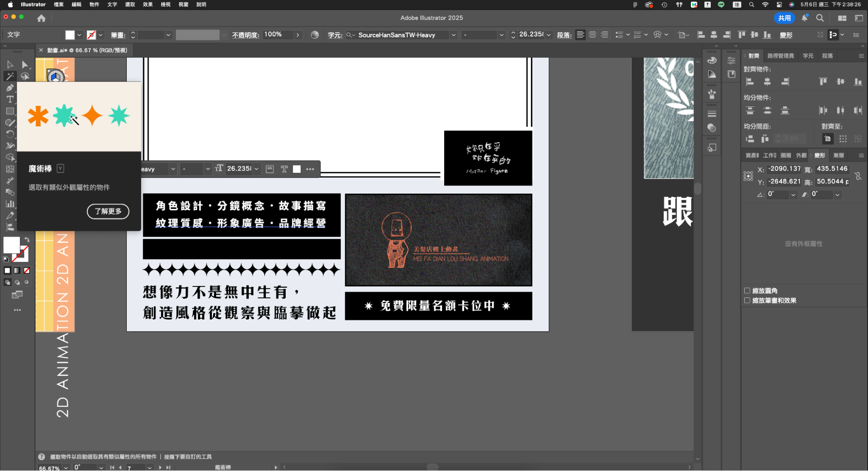Expand the stroke color dropdown arrow
Screen dimensions: 868x471
(x=101, y=35)
